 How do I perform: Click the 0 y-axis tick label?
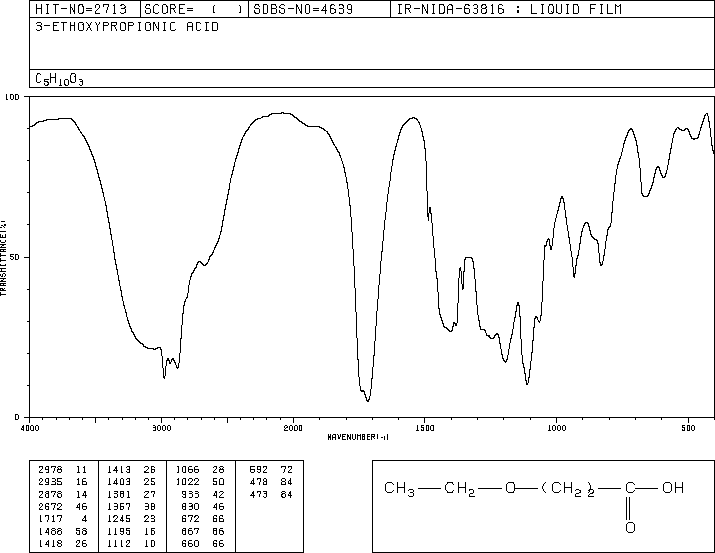coord(17,417)
